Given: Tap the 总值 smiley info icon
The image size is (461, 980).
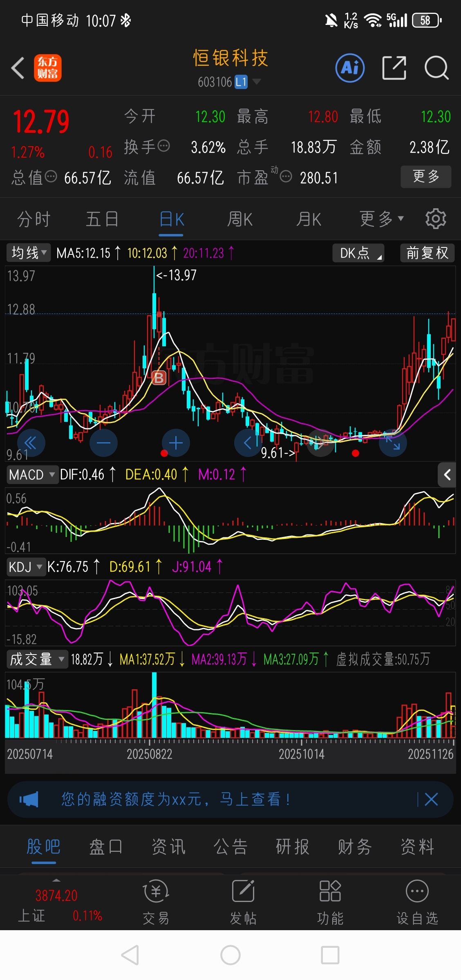Looking at the screenshot, I should (51, 177).
